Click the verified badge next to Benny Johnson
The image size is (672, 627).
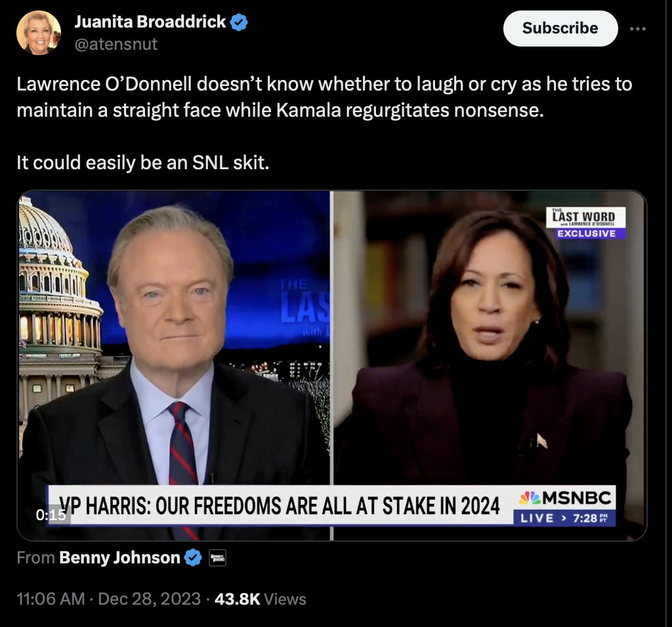coord(193,557)
